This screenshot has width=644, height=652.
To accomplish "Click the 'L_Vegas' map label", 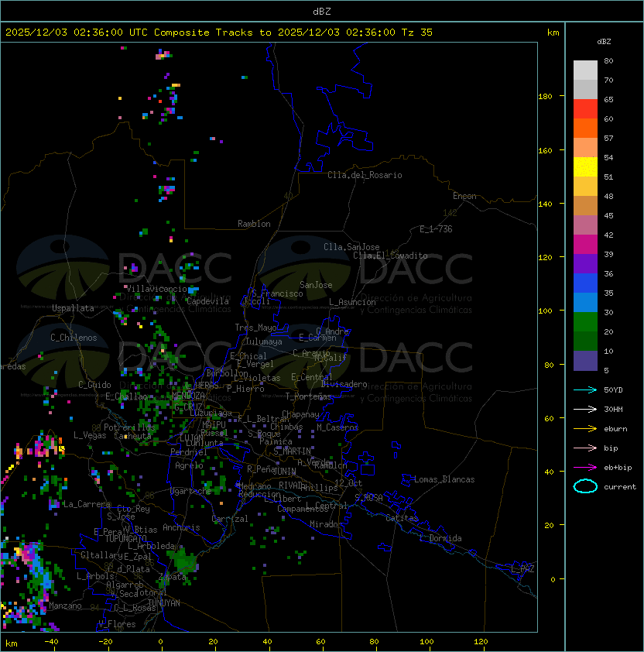I will pos(90,435).
